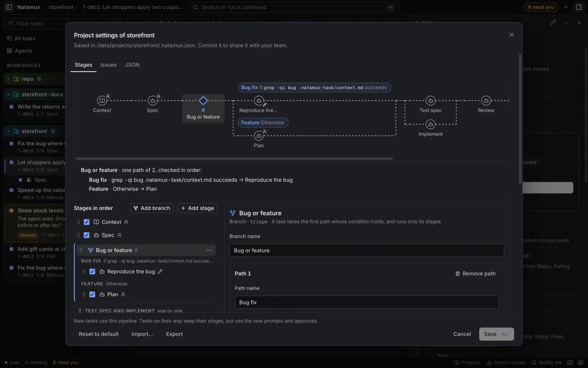Click Reset to default
This screenshot has width=588, height=368.
[x=98, y=334]
